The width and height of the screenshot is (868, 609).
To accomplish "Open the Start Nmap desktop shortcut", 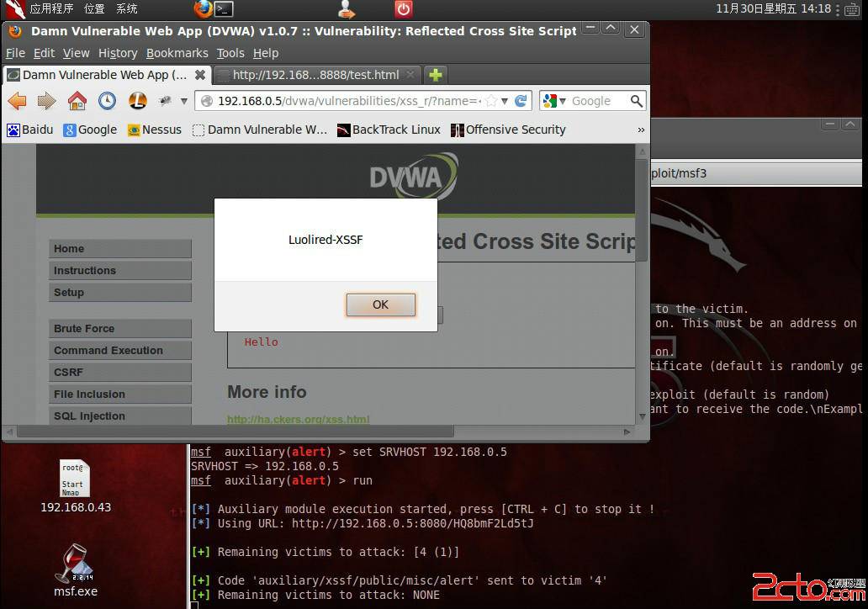I will tap(74, 479).
